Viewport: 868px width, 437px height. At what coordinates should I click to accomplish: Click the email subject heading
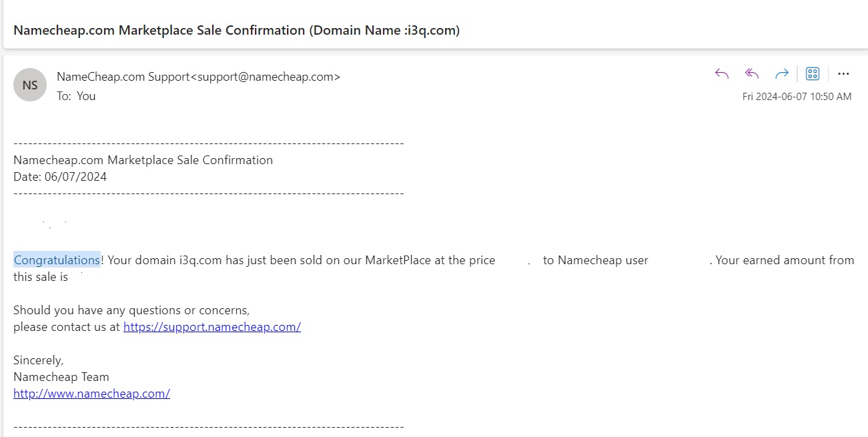(x=236, y=30)
